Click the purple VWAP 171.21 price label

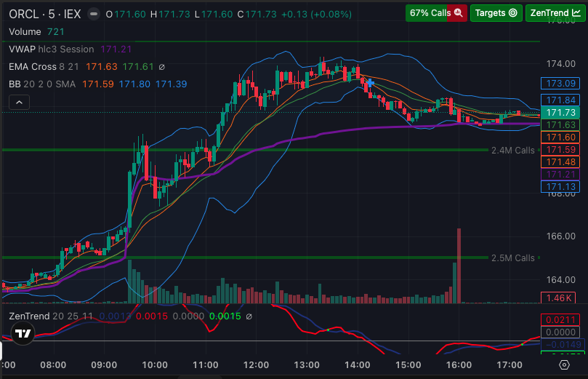coord(560,175)
